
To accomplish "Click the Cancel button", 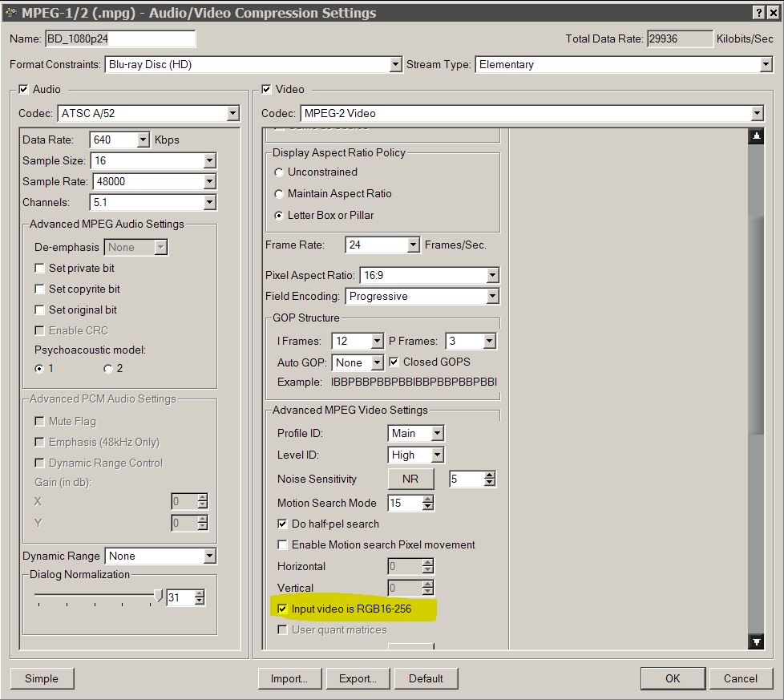I will (x=741, y=678).
